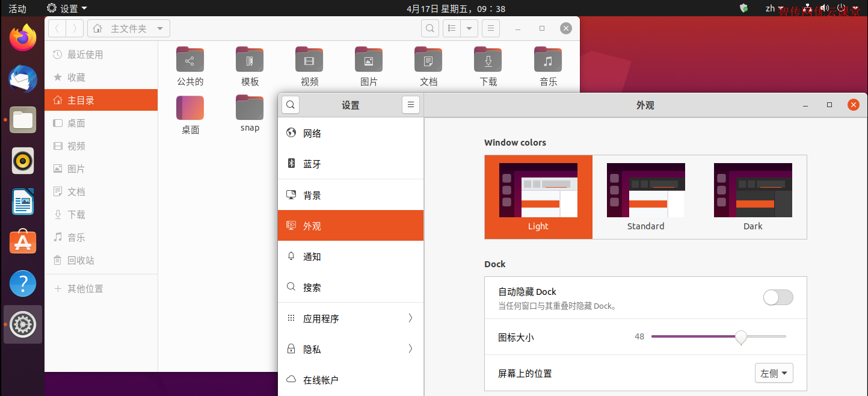Image resolution: width=868 pixels, height=396 pixels.
Task: Select 主目录 in Files sidebar
Action: [x=101, y=100]
